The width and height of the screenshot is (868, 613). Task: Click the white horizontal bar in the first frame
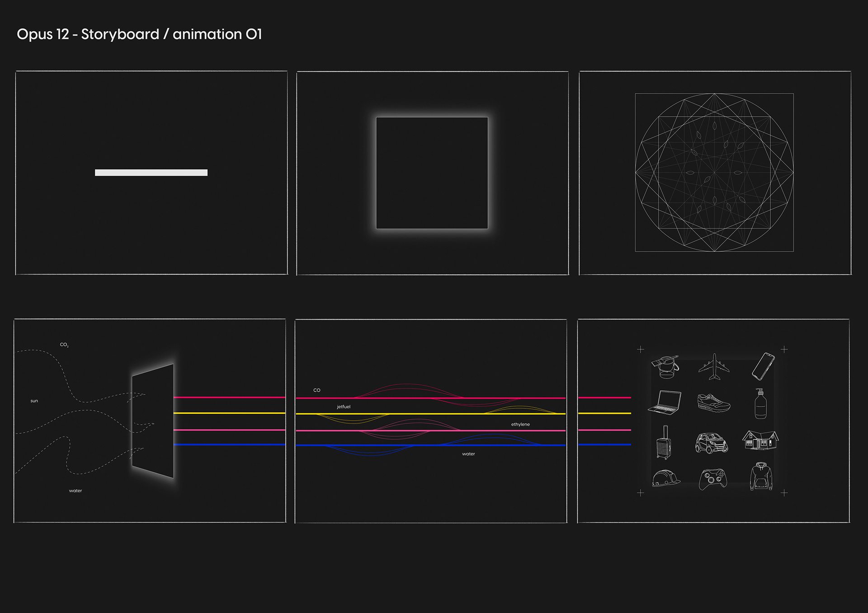tap(151, 173)
